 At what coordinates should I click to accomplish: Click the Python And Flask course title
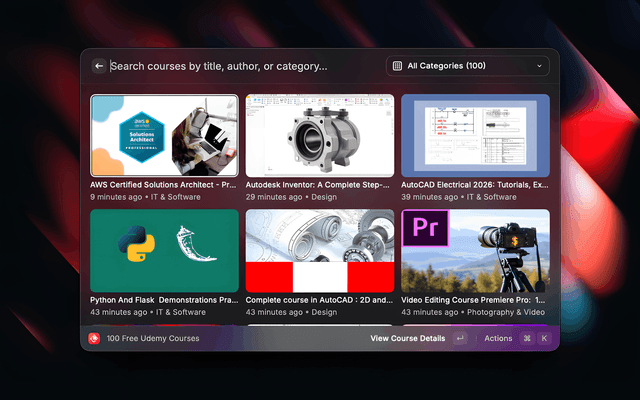click(164, 300)
